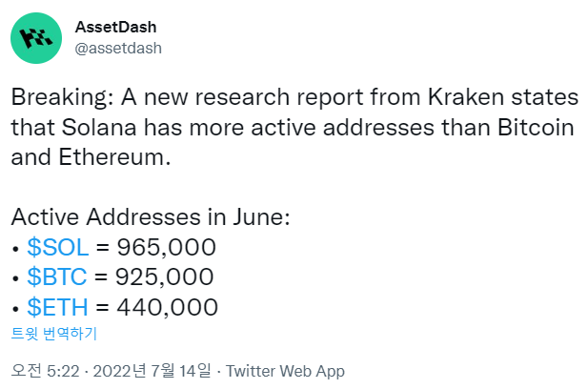Screen dimensions: 588x389
Task: Click the 925,000 figure next to $BTC
Action: (x=165, y=277)
